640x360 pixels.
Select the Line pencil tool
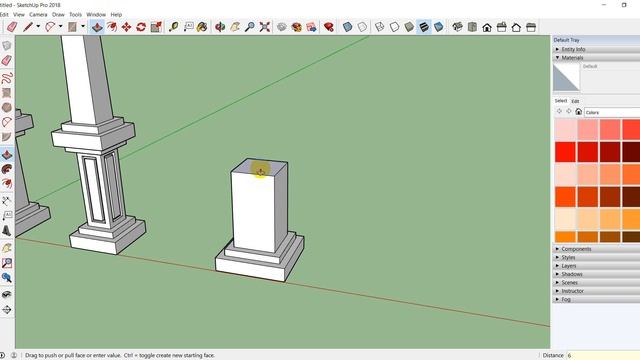coord(28,27)
